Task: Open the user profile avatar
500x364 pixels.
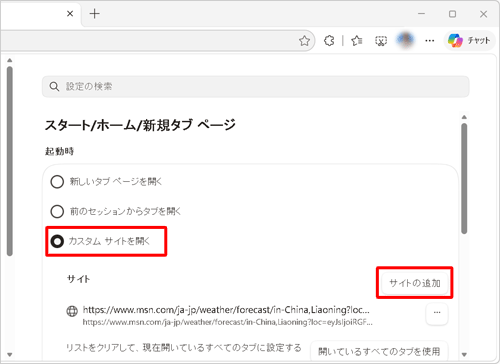Action: (405, 40)
